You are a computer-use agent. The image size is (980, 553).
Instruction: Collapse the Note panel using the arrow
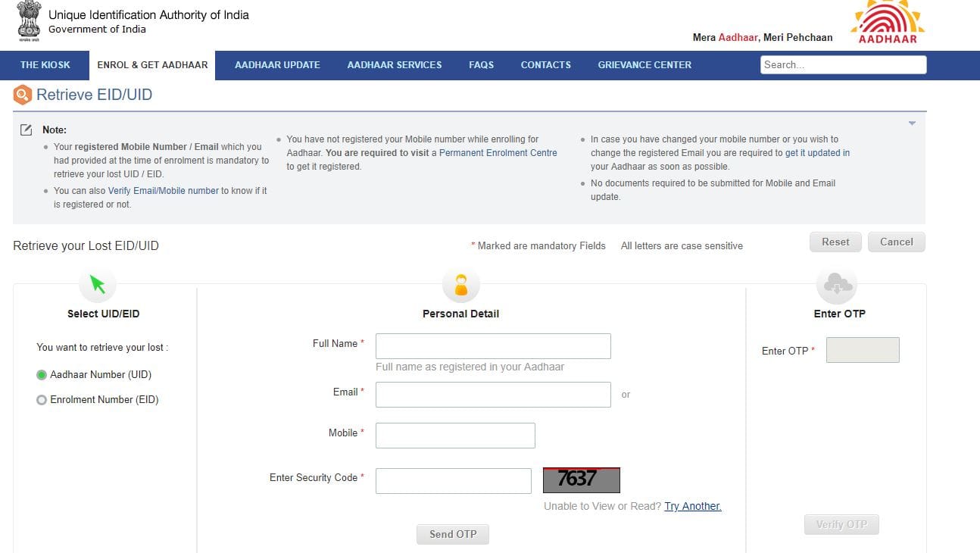pyautogui.click(x=912, y=123)
